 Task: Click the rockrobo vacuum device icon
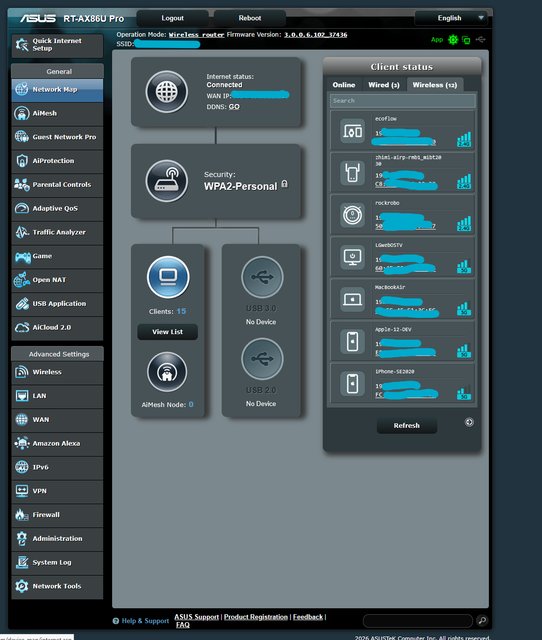(x=353, y=215)
